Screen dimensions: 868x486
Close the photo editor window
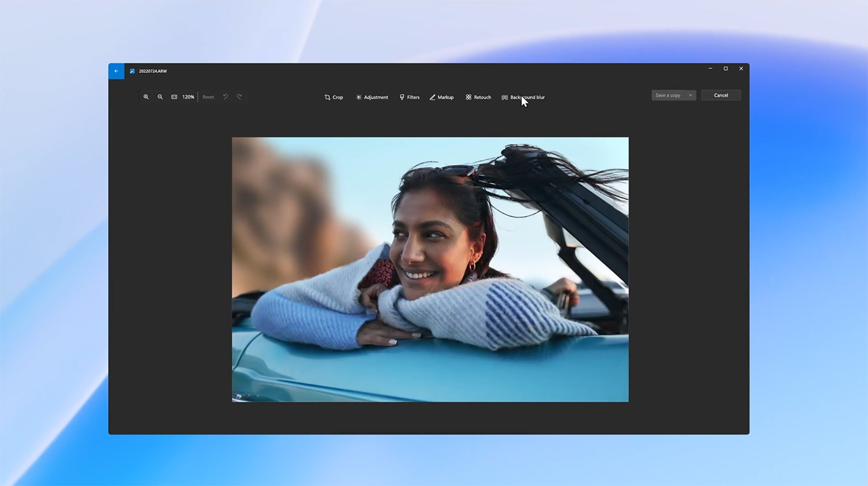pyautogui.click(x=741, y=68)
